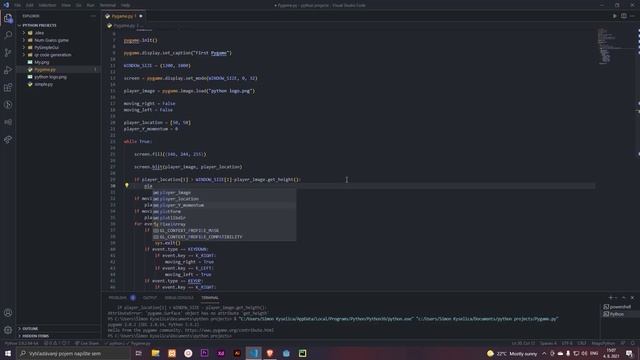Open Adobe Illustrator from the taskbar

point(237,353)
